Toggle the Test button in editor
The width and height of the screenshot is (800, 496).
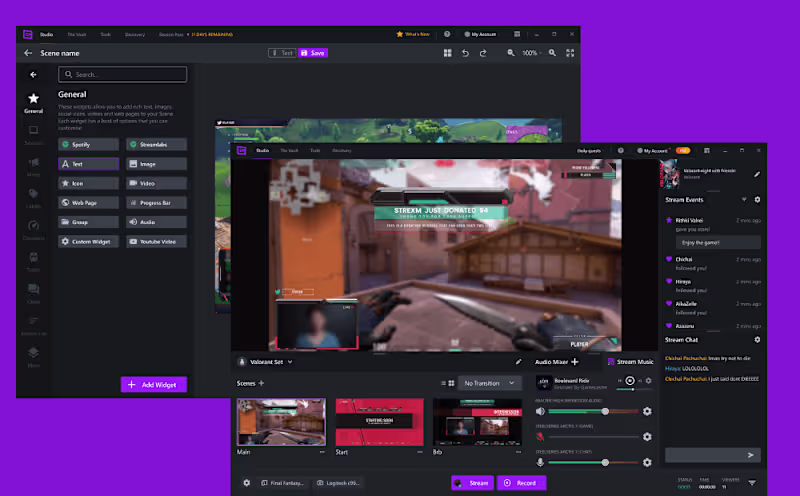(x=282, y=53)
